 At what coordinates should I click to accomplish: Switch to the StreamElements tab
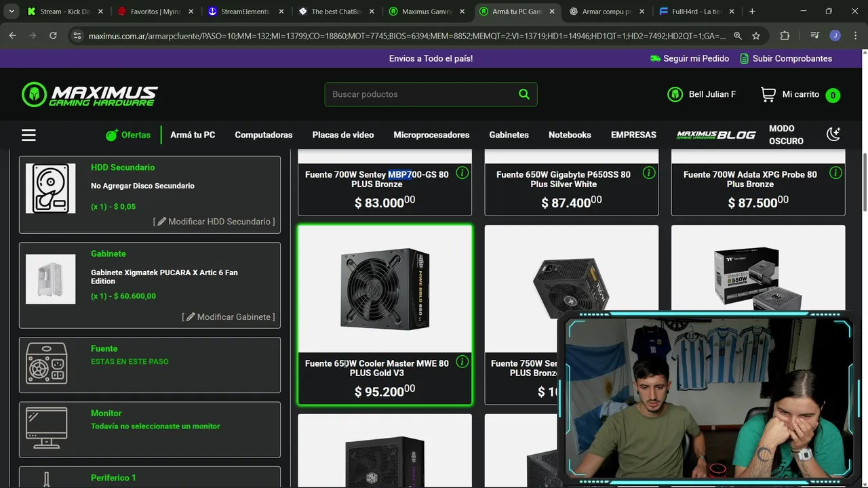tap(245, 12)
